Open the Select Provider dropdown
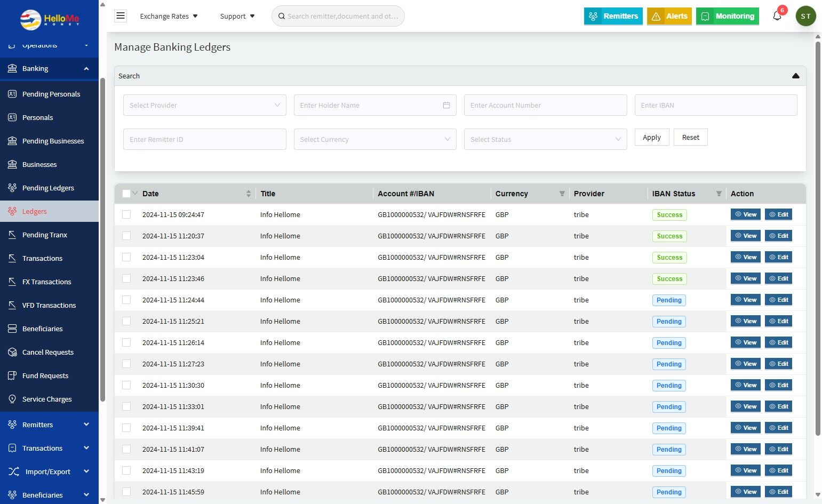 pyautogui.click(x=204, y=105)
